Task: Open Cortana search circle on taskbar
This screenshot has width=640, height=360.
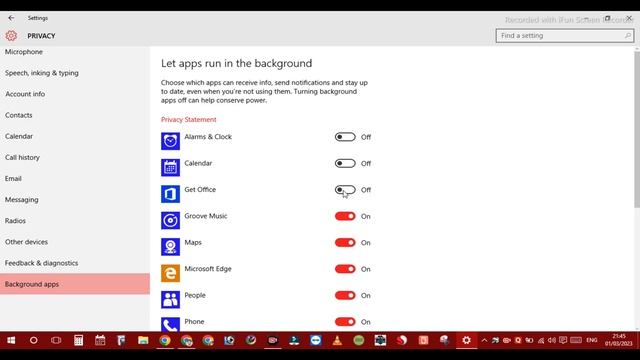Action: click(x=33, y=340)
